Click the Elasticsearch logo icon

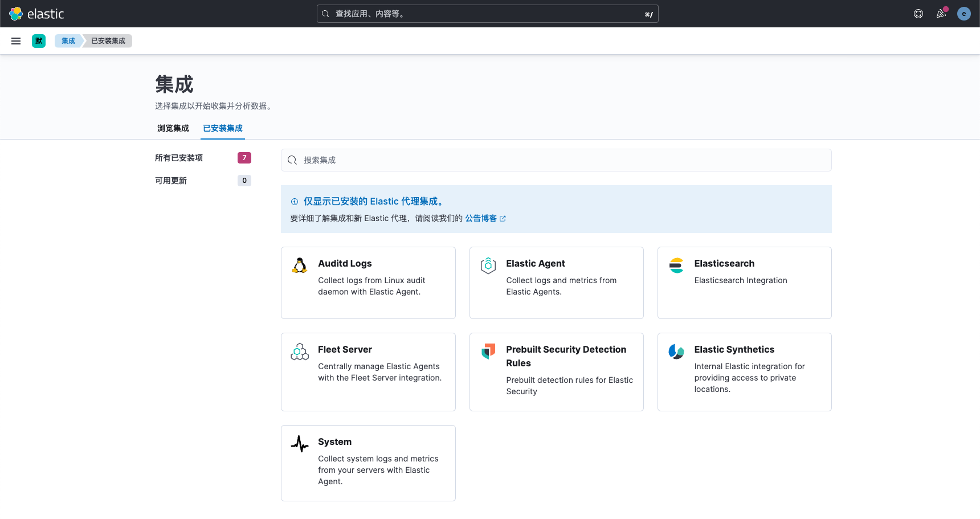(676, 265)
